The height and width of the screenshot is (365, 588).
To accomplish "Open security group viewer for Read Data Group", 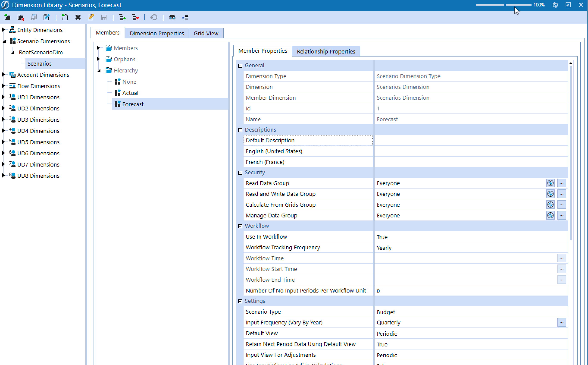I will (x=550, y=183).
